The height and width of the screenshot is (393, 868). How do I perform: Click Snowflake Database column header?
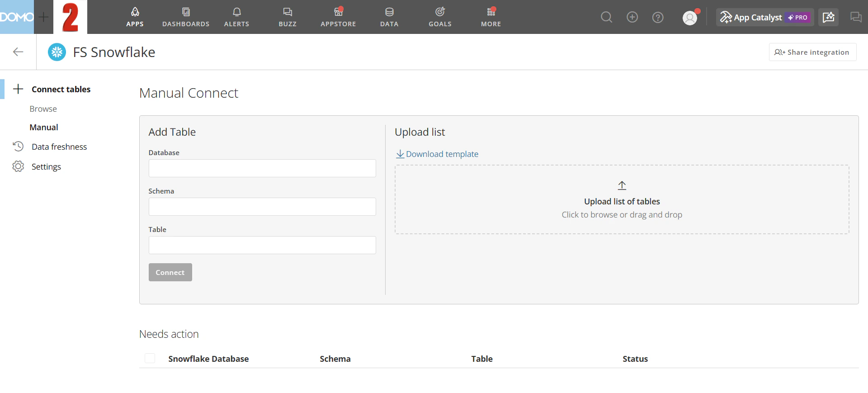[x=208, y=359]
